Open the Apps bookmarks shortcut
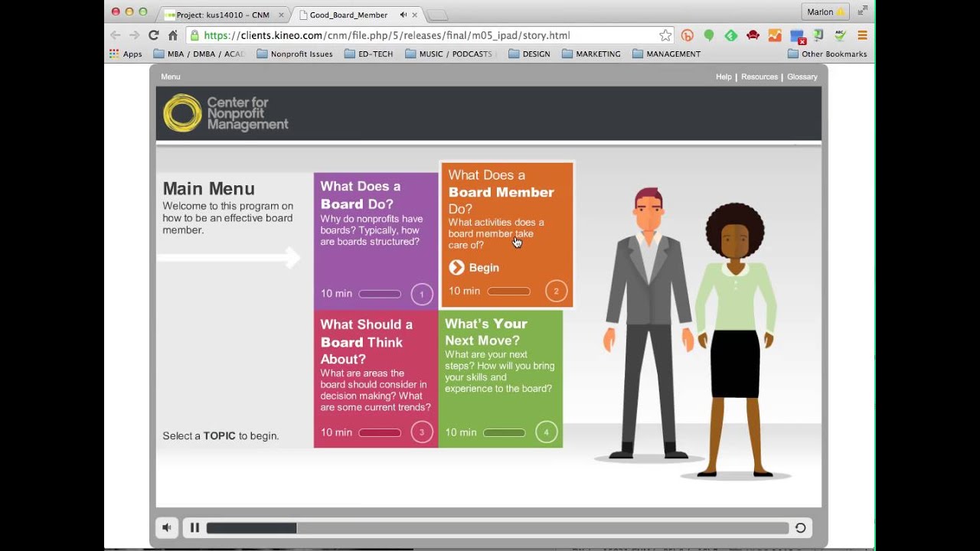This screenshot has height=551, width=980. pos(126,54)
